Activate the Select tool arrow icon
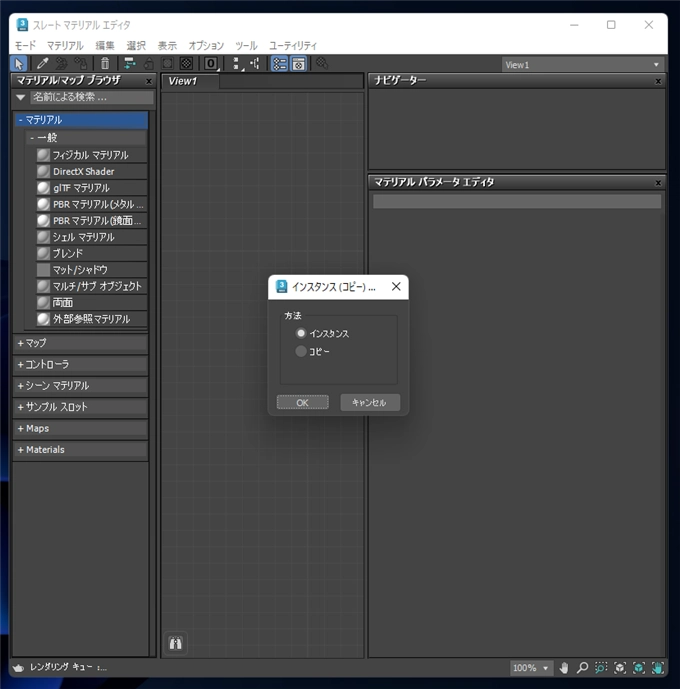This screenshot has width=680, height=689. [x=18, y=64]
